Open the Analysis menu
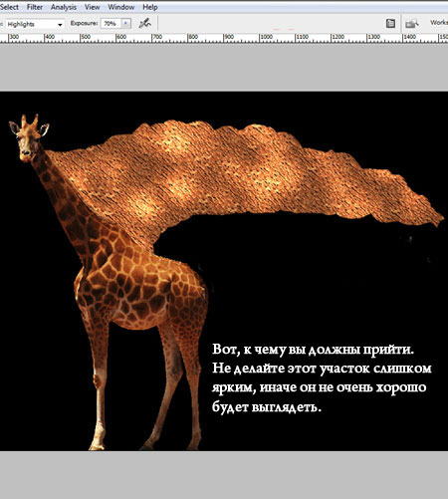Screen dimensions: 448x499 [x=64, y=7]
